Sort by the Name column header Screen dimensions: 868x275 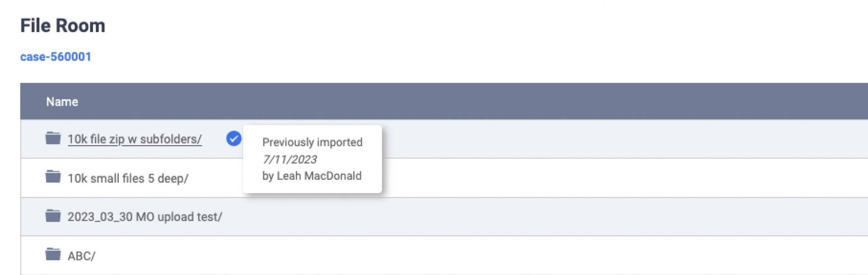(x=62, y=102)
